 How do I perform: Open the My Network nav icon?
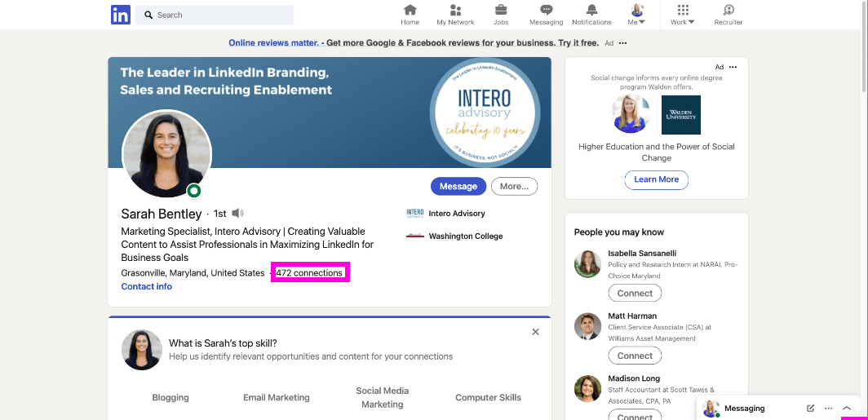coord(455,15)
